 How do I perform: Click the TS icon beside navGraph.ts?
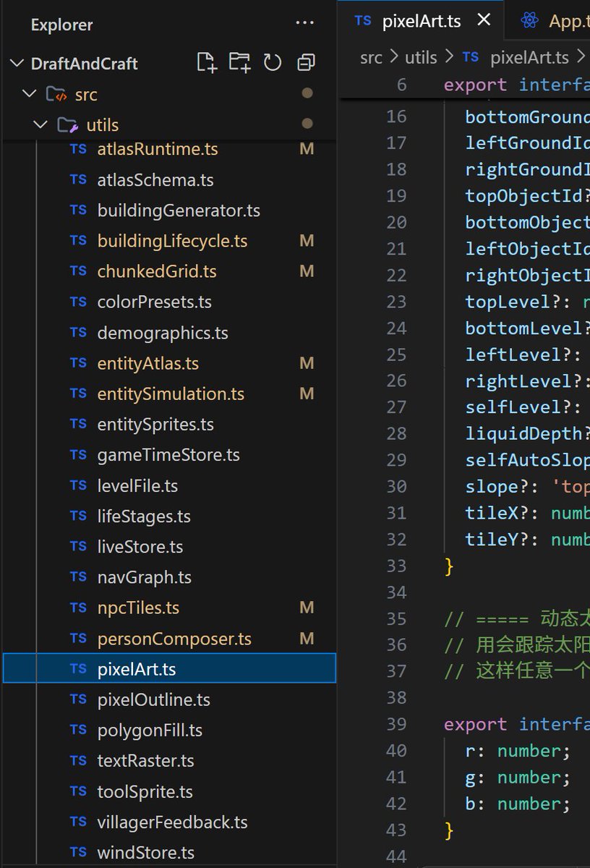pyautogui.click(x=78, y=577)
